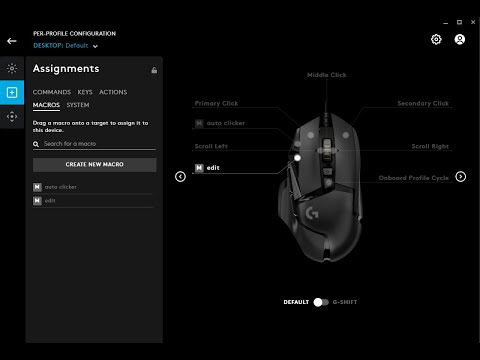480x360 pixels.
Task: Select the Primary Click assignment label
Action: tap(216, 103)
